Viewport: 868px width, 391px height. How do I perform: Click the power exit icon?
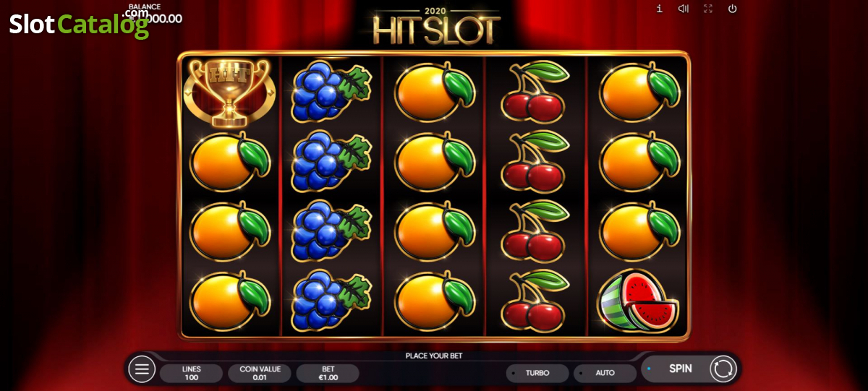tap(733, 9)
